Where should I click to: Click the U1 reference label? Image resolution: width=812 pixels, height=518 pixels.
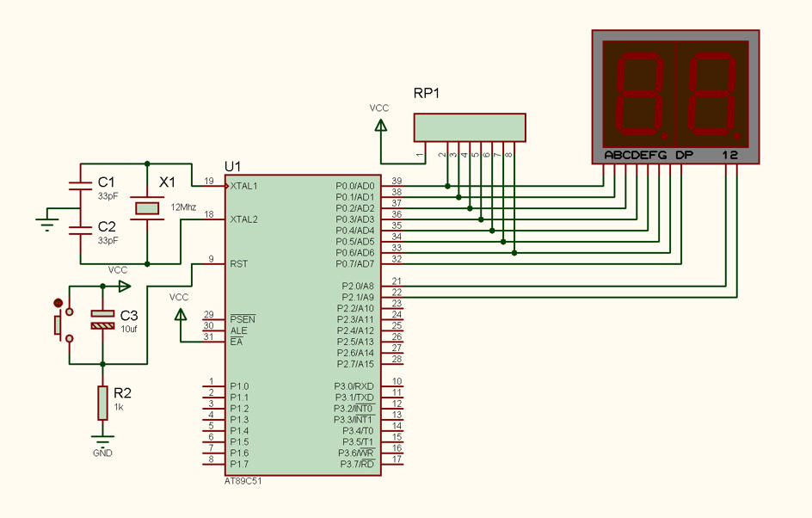tap(232, 166)
